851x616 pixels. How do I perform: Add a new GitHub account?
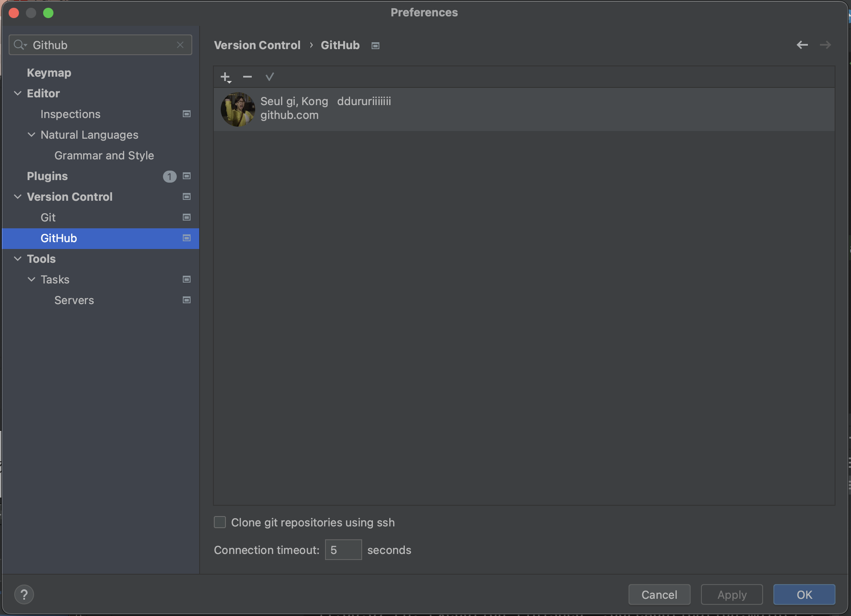coord(226,77)
